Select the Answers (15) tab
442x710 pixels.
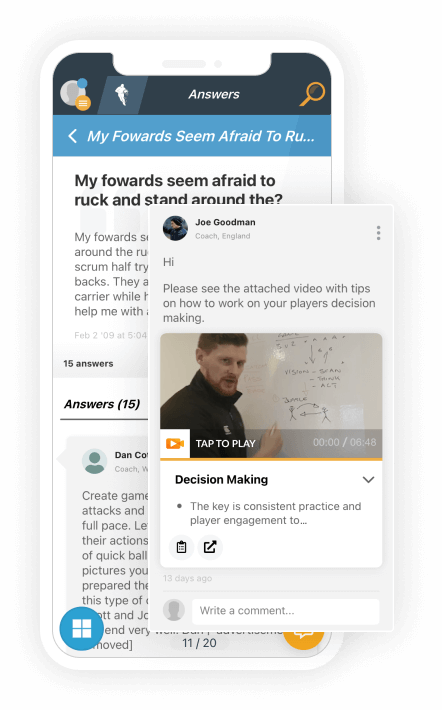click(102, 404)
